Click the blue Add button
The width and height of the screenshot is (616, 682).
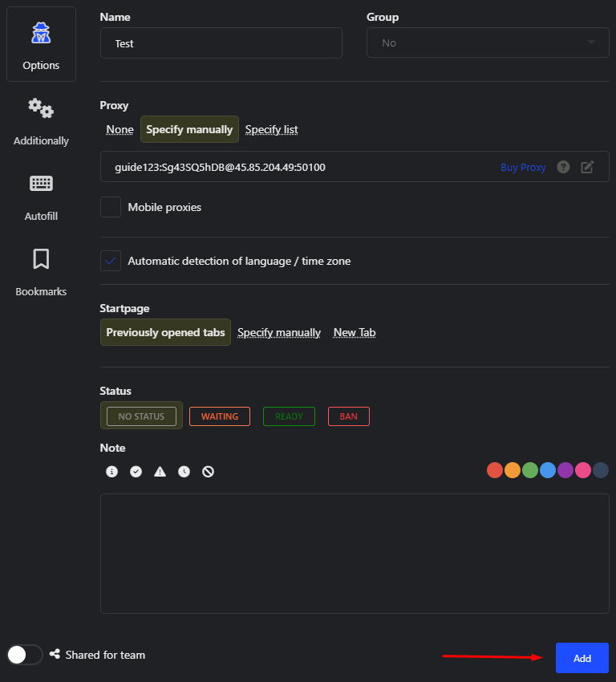(582, 658)
